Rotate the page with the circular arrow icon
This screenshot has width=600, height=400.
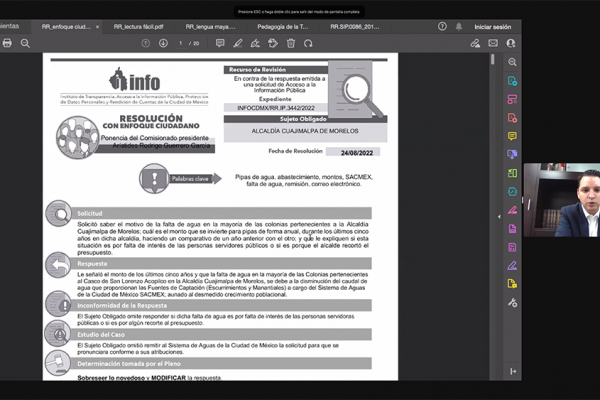308,43
